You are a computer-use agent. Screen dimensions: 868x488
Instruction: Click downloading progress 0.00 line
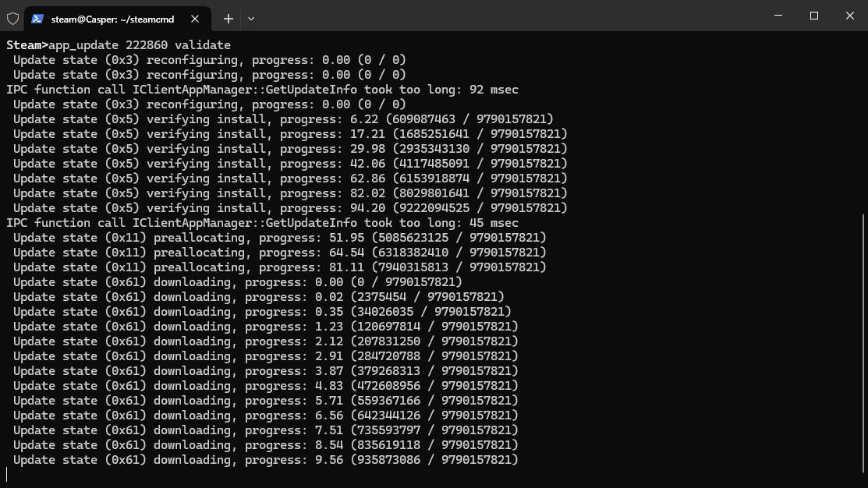238,282
